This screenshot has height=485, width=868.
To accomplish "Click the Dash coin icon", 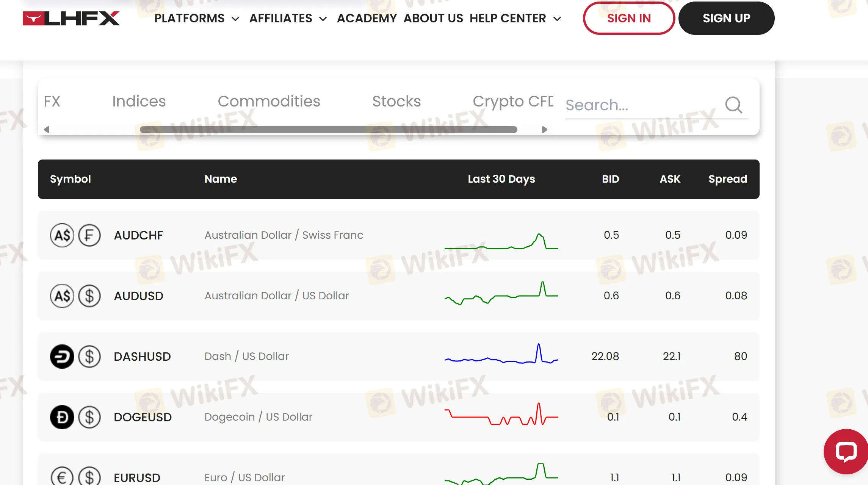I will point(62,357).
